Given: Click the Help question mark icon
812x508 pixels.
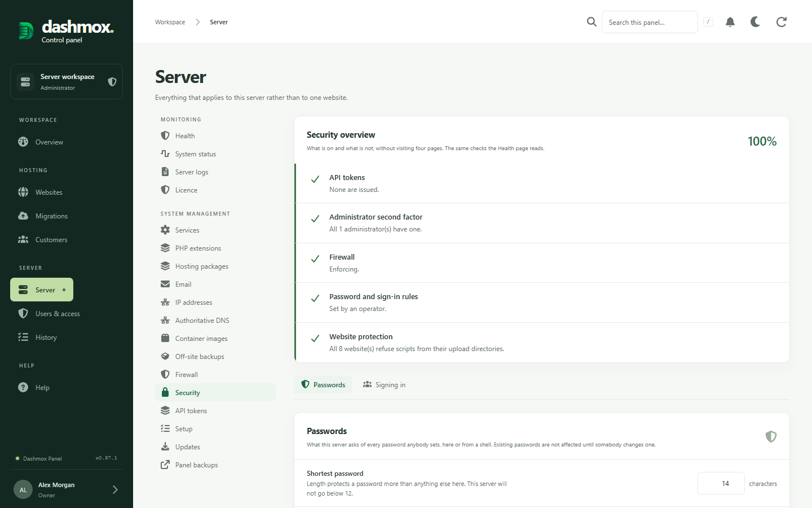Looking at the screenshot, I should tap(23, 387).
